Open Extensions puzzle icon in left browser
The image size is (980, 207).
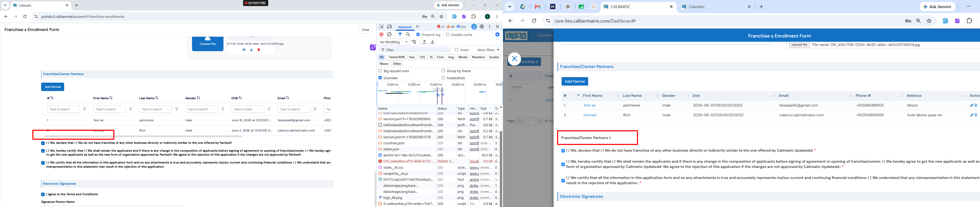click(x=474, y=16)
